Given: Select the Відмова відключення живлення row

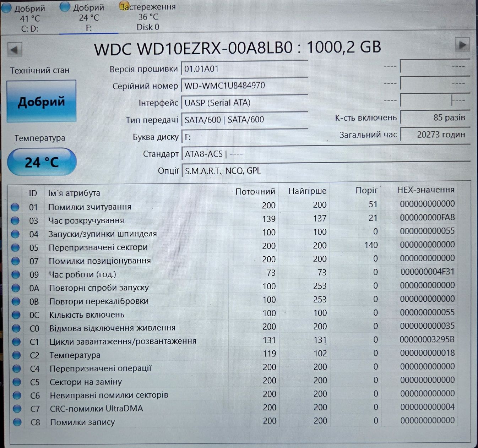Looking at the screenshot, I should click(233, 327).
